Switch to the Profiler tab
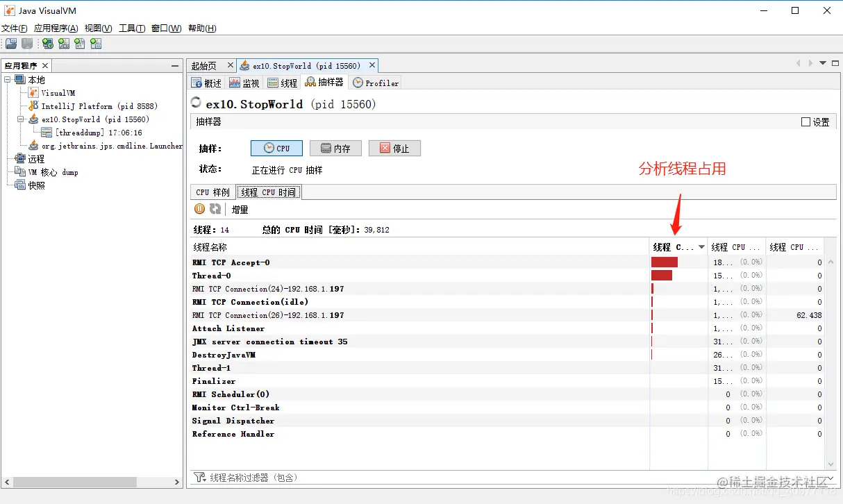This screenshot has height=504, width=843. click(x=376, y=83)
